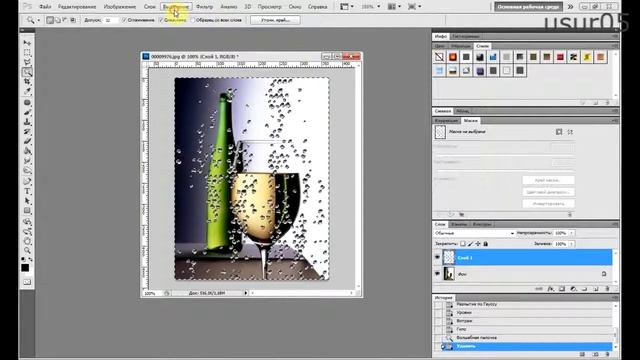
Task: Apply the first 'no style' swatch in Styles
Action: pyautogui.click(x=439, y=57)
